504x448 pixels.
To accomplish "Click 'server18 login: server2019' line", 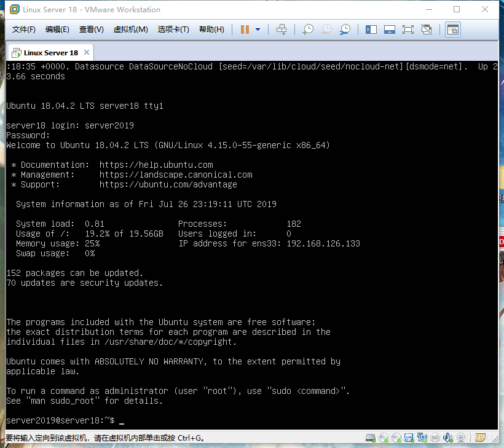I will coord(70,125).
